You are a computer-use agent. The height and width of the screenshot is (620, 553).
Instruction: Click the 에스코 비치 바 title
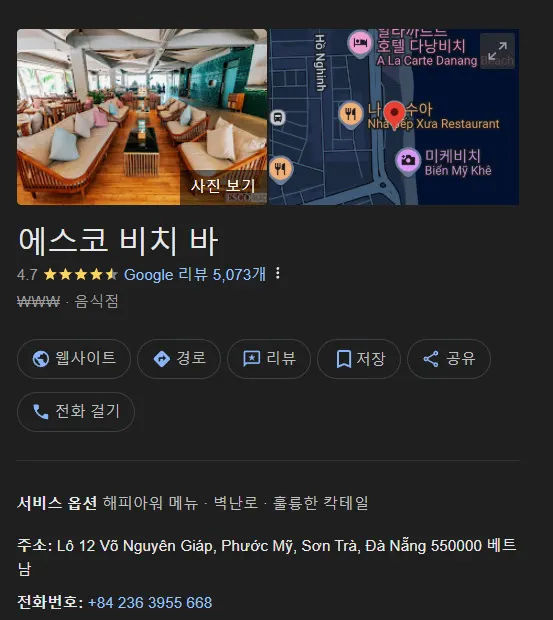(x=119, y=241)
